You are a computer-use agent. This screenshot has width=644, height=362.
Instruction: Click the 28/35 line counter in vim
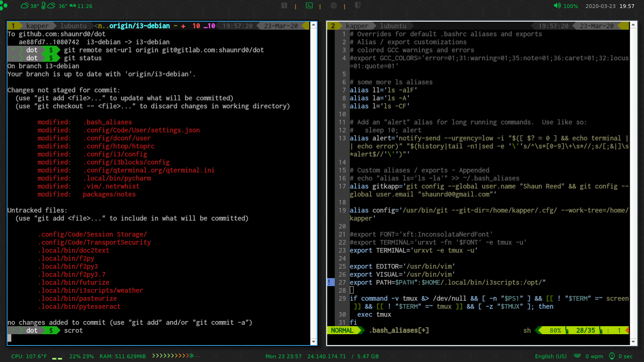(x=586, y=330)
